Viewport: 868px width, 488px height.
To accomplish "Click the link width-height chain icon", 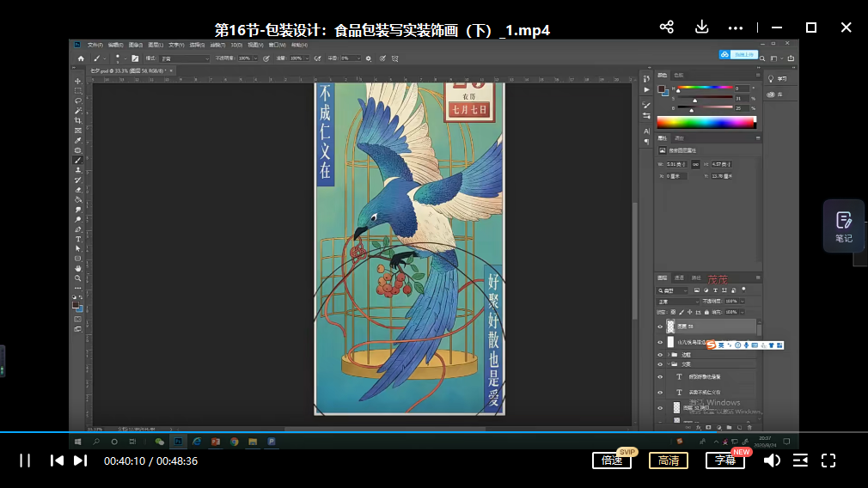I will (x=695, y=164).
